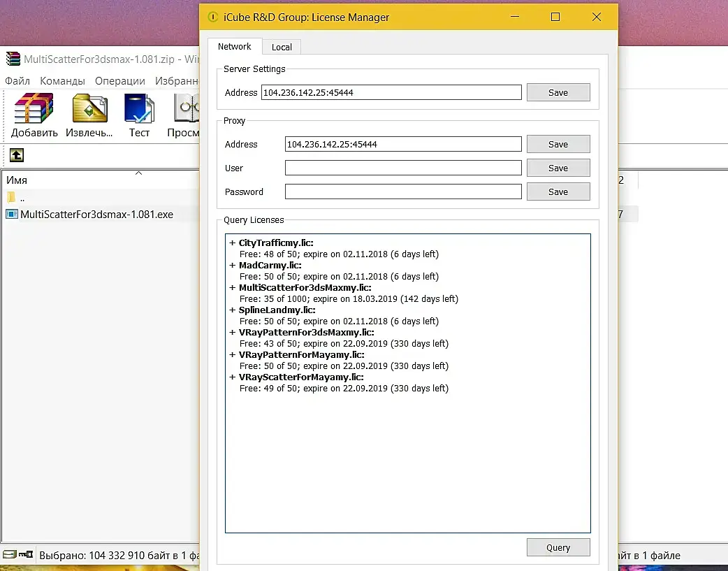Click the Proxy Address field
The image size is (728, 571).
point(403,144)
